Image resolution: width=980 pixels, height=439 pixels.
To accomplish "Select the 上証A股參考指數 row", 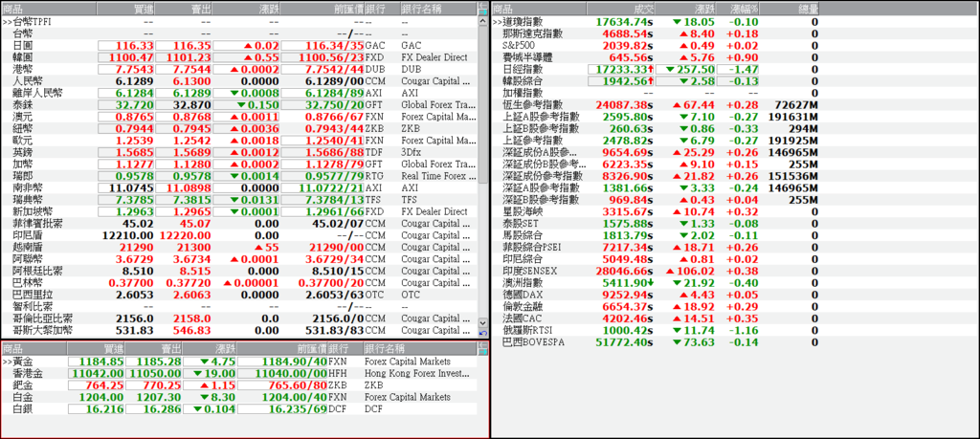I will (x=656, y=116).
